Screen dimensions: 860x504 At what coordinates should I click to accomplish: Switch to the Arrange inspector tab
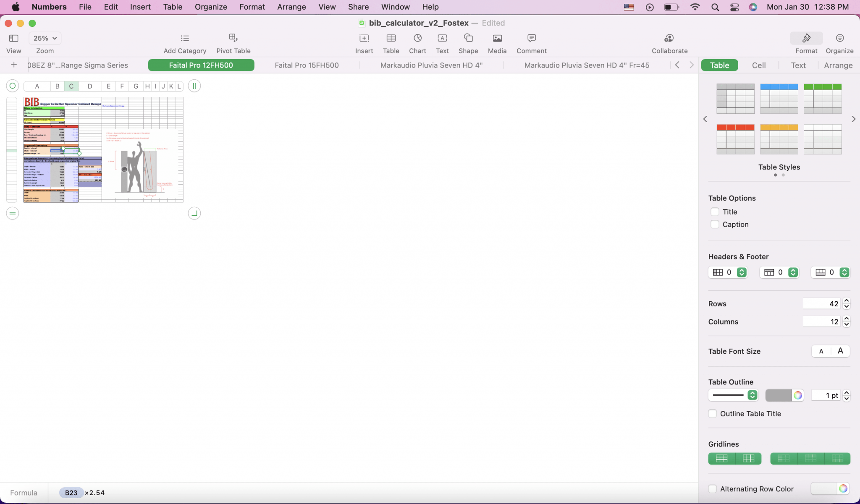pos(838,65)
